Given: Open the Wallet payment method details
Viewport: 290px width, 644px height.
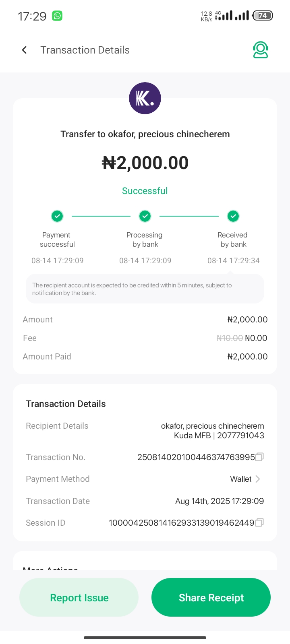Looking at the screenshot, I should point(241,479).
